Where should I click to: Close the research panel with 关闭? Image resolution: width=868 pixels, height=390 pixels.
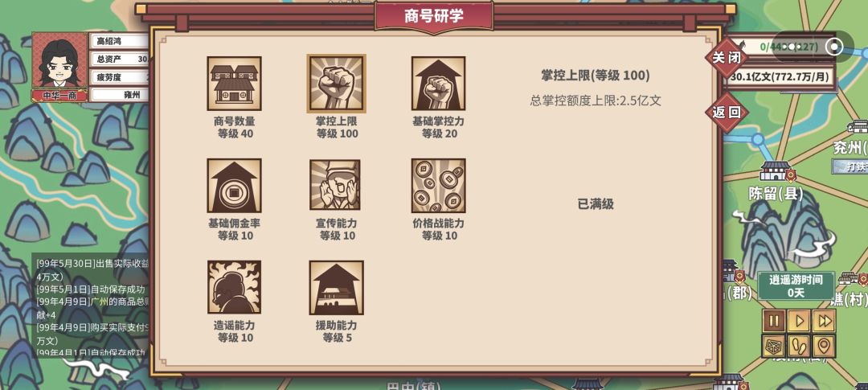[727, 57]
